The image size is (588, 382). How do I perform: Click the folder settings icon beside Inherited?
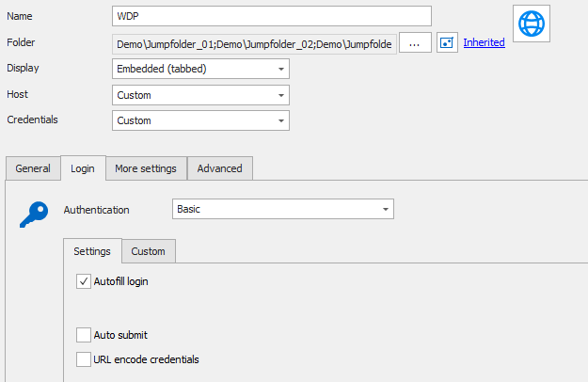[x=447, y=42]
